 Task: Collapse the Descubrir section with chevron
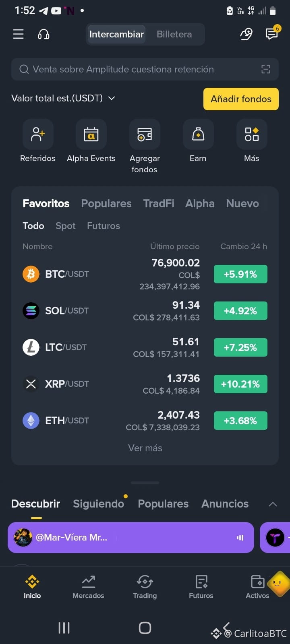[273, 504]
